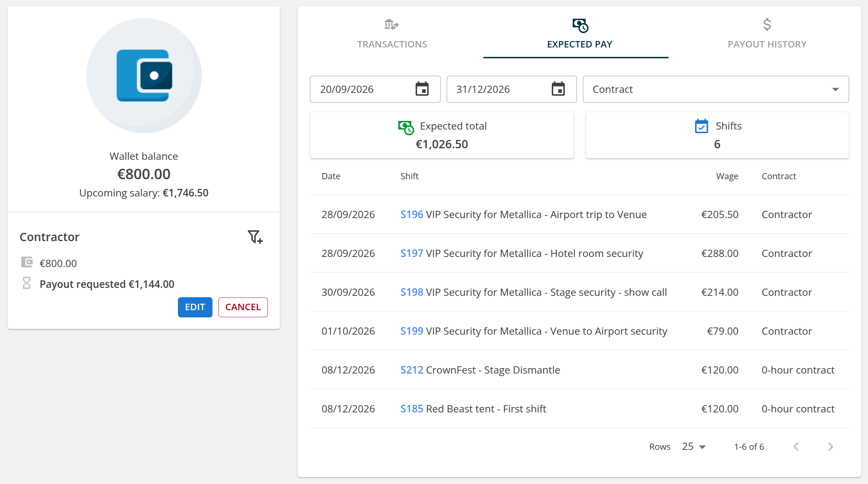Open the end date calendar picker
This screenshot has width=868, height=484.
pos(558,89)
